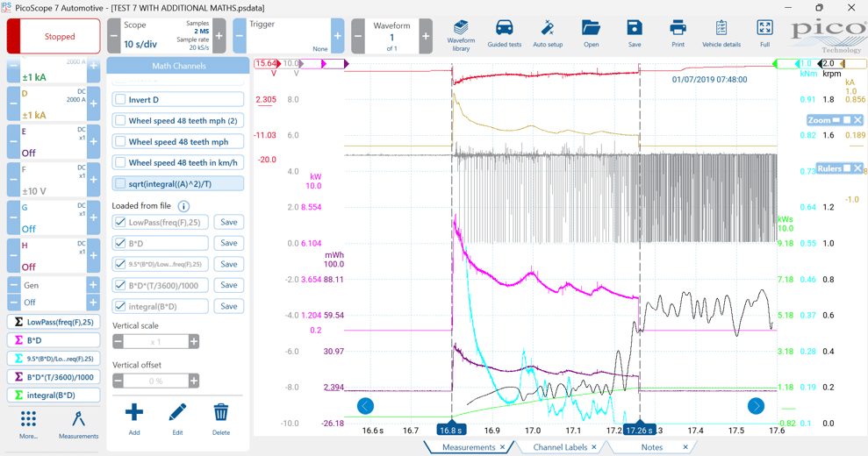Select LowPass(freq(F),25) math channel in sidebar
Image resolution: width=868 pixels, height=456 pixels.
pyautogui.click(x=54, y=322)
